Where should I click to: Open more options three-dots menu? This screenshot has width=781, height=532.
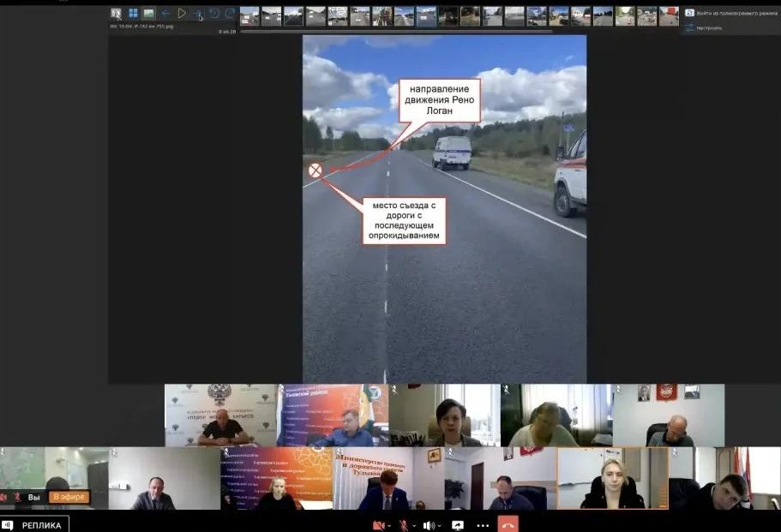click(x=483, y=525)
